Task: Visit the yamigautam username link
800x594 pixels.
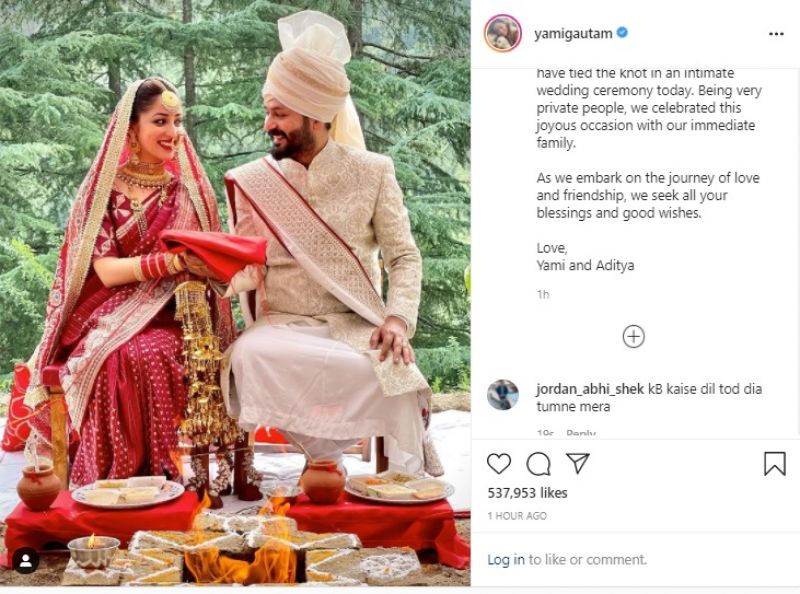Action: point(573,34)
